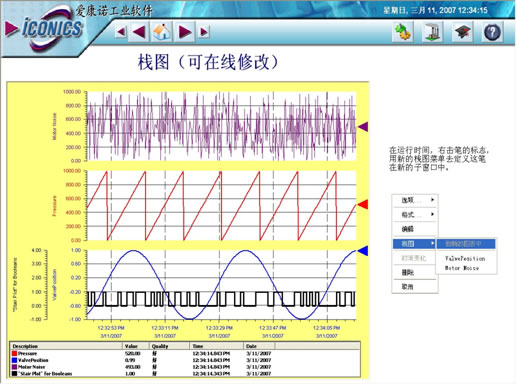Screen dimensions: 516x384
Task: Jump to last page arrow button
Action: tap(204, 32)
